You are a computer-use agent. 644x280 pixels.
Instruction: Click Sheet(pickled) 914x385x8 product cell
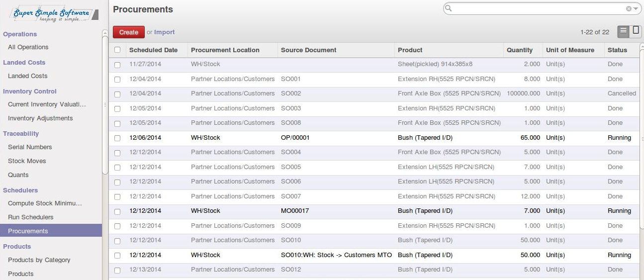(435, 64)
